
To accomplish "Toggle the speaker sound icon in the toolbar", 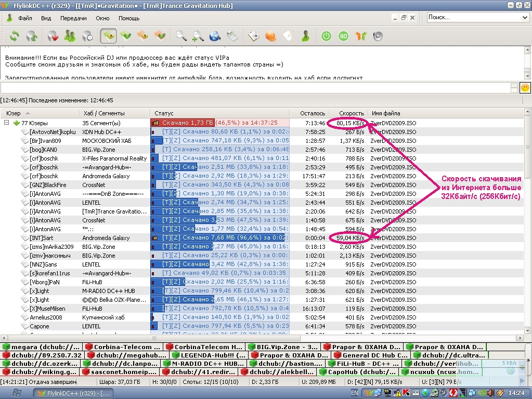I will click(x=378, y=36).
